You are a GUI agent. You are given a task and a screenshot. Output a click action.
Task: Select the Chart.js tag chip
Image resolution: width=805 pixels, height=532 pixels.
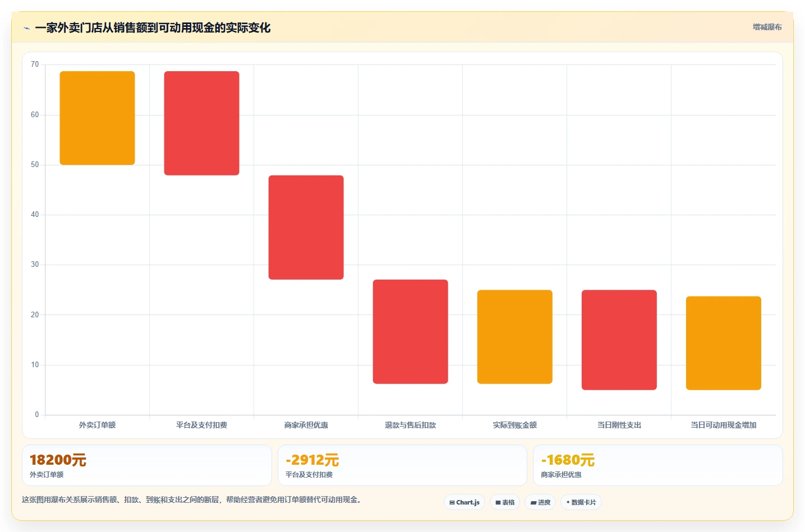[x=464, y=502]
